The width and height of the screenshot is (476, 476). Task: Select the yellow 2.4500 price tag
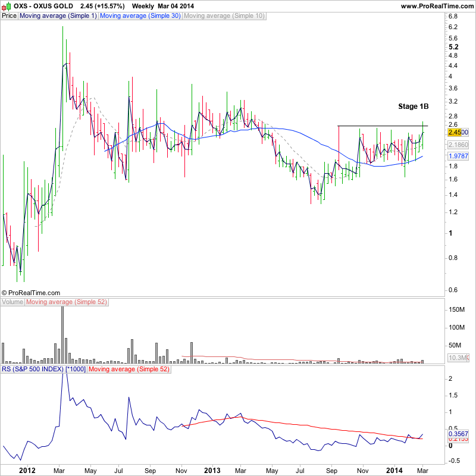458,132
